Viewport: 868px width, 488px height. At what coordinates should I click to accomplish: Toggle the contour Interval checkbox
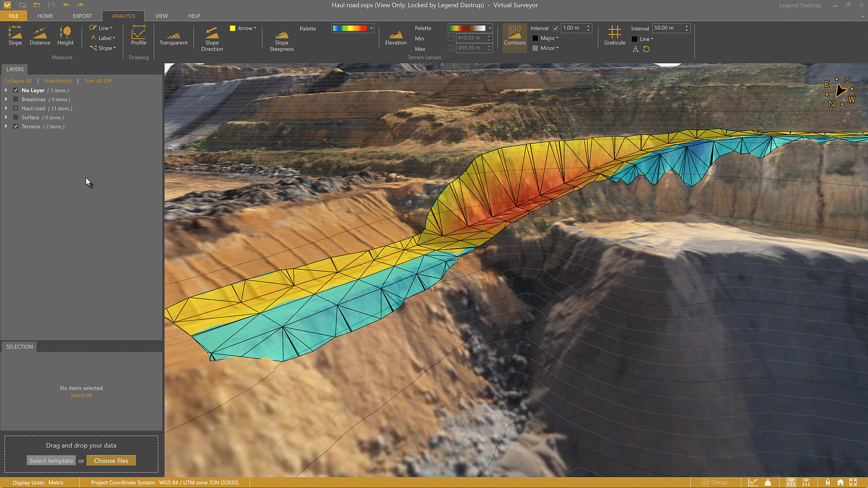tap(556, 28)
